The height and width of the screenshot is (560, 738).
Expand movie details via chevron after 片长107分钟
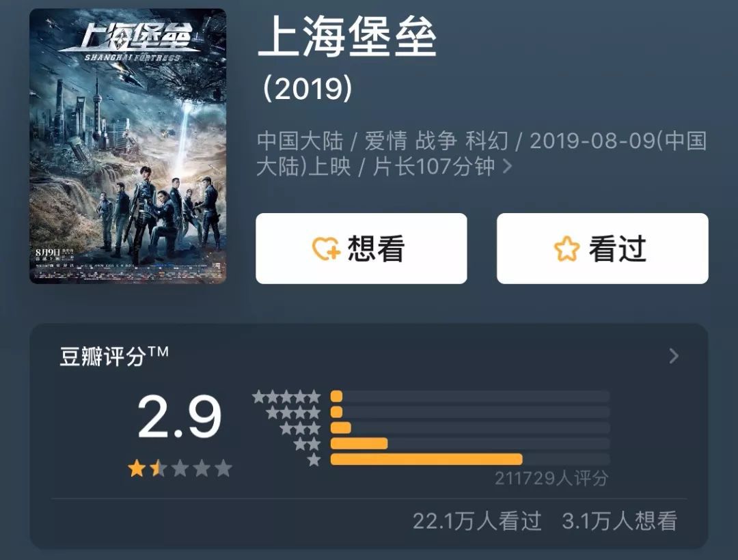[x=507, y=167]
